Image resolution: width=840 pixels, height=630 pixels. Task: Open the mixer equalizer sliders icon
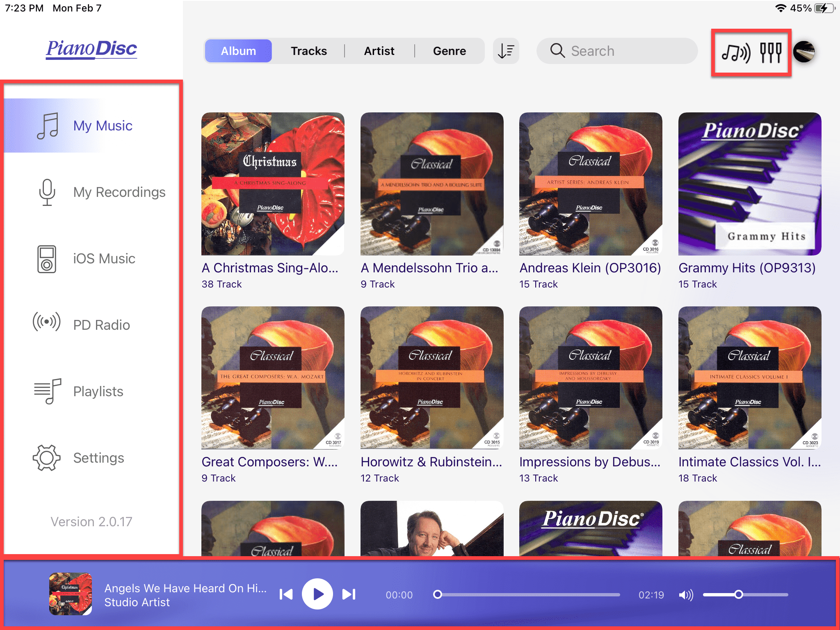click(x=770, y=52)
